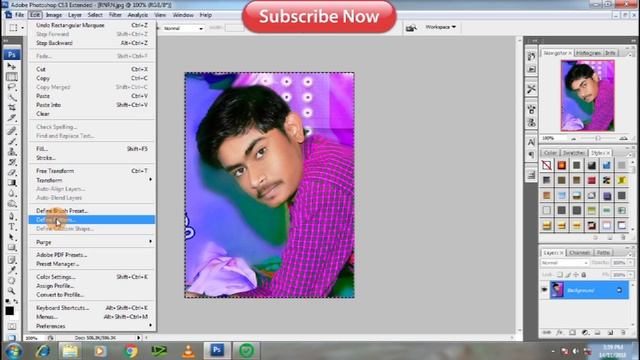This screenshot has width=640, height=360.
Task: Toggle lock position in Layers panel
Action: [576, 275]
